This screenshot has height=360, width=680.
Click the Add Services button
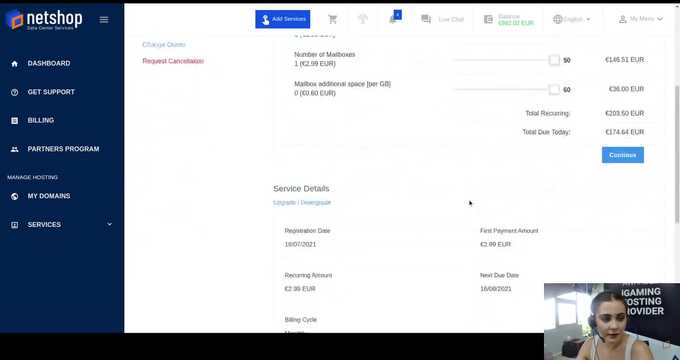coord(283,19)
